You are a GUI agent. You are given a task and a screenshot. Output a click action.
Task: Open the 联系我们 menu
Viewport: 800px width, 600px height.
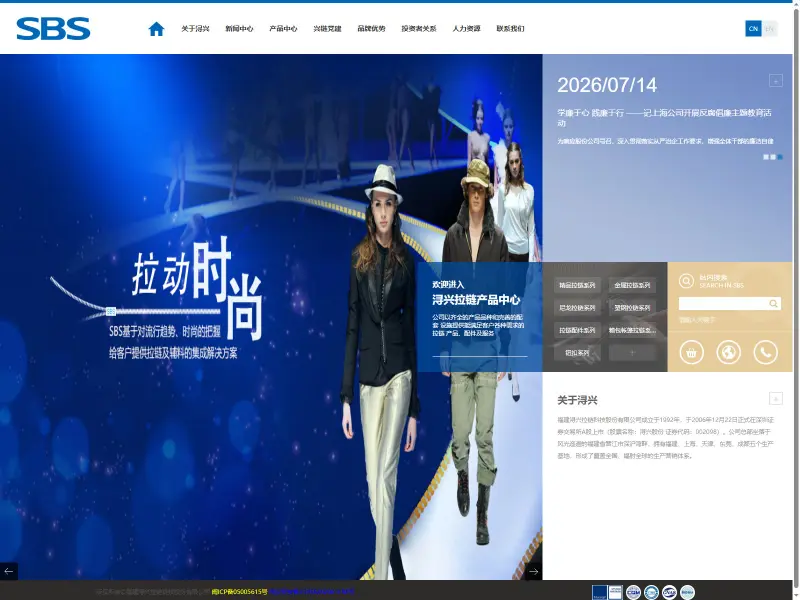510,29
